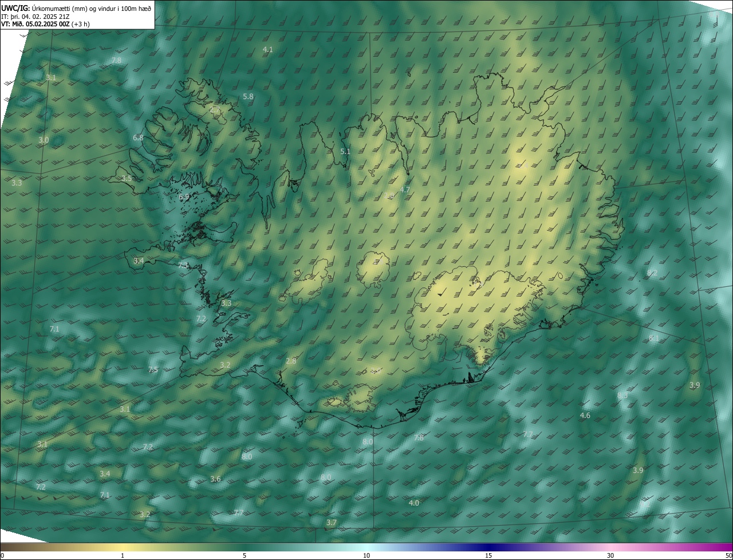Click the 6.9 value label on the map
The width and height of the screenshot is (733, 560).
184,197
